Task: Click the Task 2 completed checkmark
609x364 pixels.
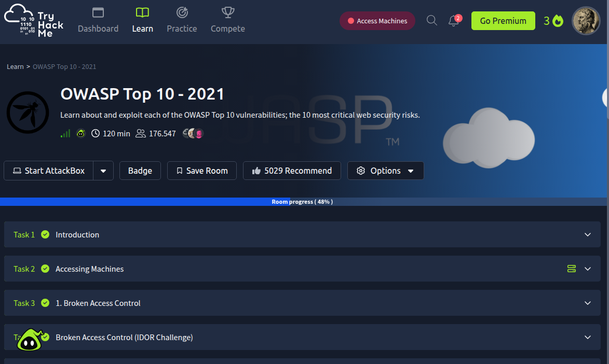Action: coord(45,269)
